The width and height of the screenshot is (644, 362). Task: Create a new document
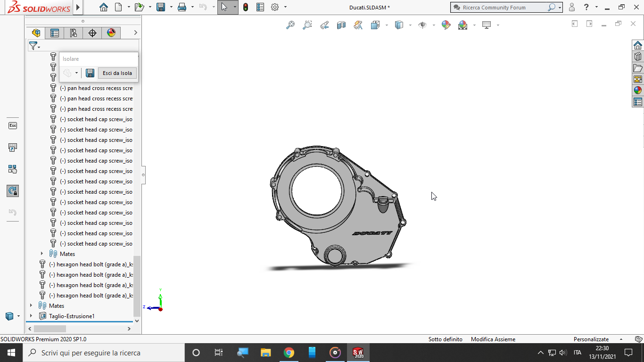click(118, 7)
